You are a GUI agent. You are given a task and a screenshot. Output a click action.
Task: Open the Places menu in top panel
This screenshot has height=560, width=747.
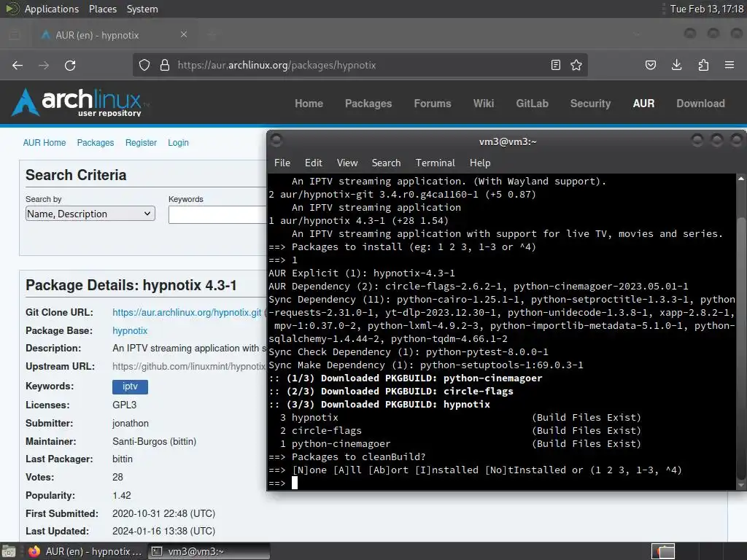click(102, 9)
